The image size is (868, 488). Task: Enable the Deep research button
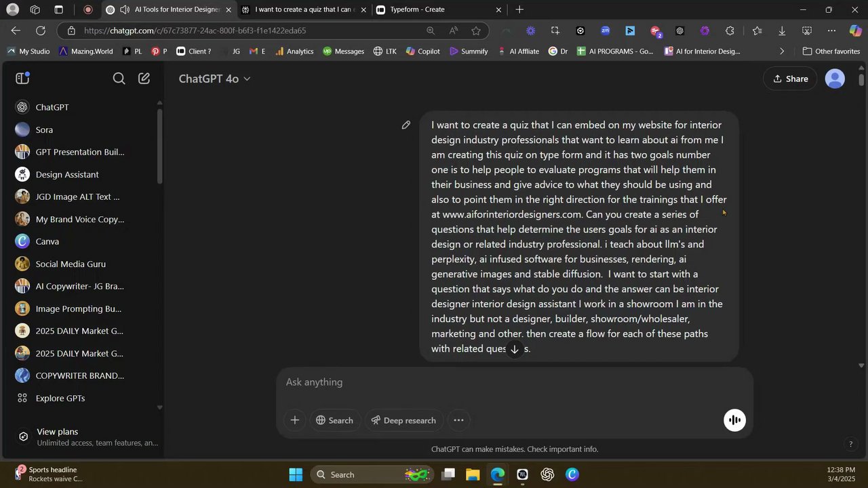(403, 420)
